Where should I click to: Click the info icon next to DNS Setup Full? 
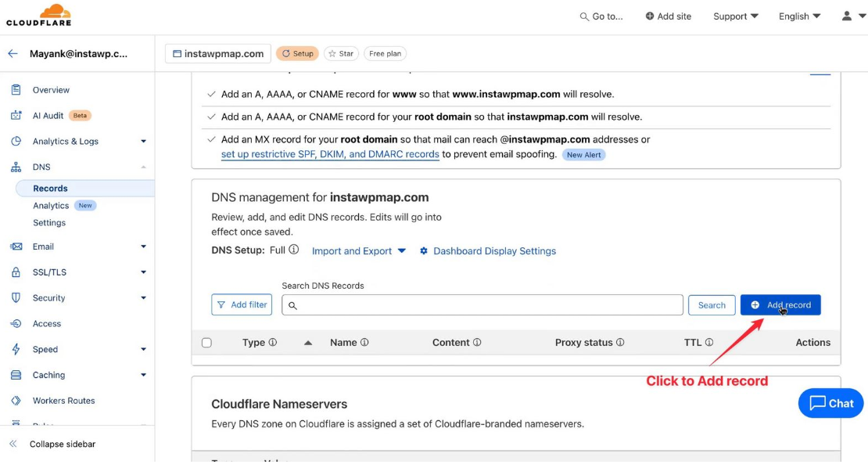pos(294,250)
